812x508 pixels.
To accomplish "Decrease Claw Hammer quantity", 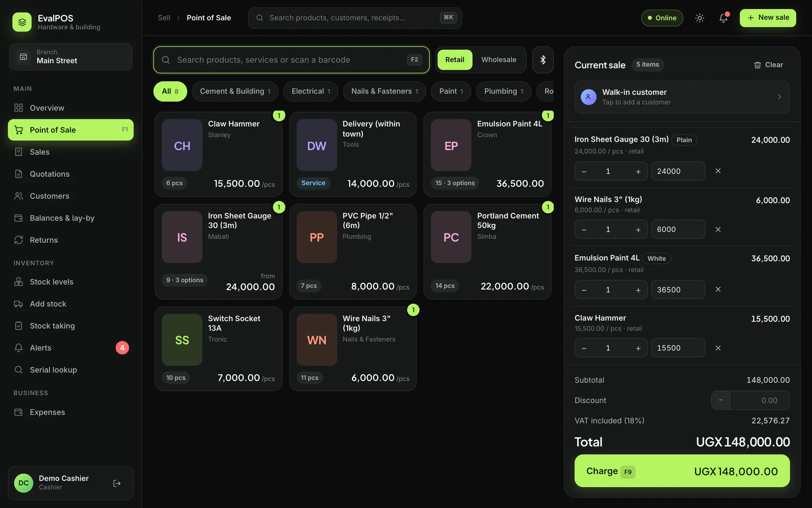I will pyautogui.click(x=584, y=348).
